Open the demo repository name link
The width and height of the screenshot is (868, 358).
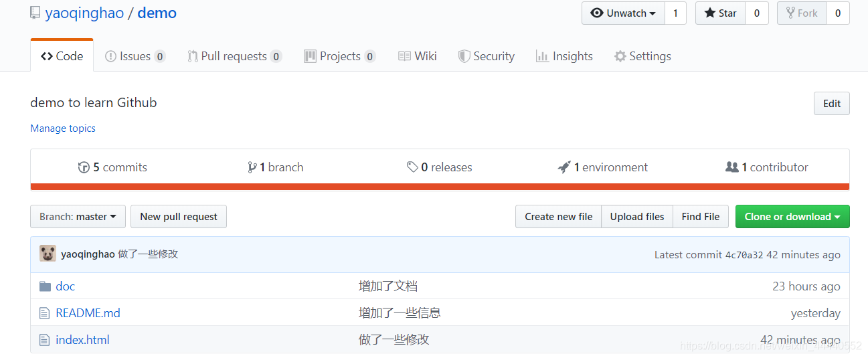(x=157, y=13)
